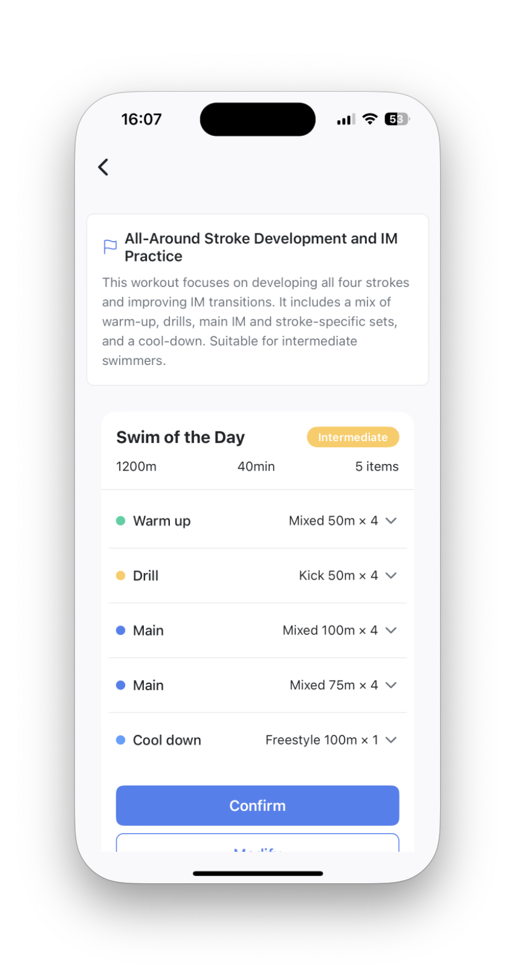
Task: Tap the cellular signal bars icon
Action: (x=346, y=120)
